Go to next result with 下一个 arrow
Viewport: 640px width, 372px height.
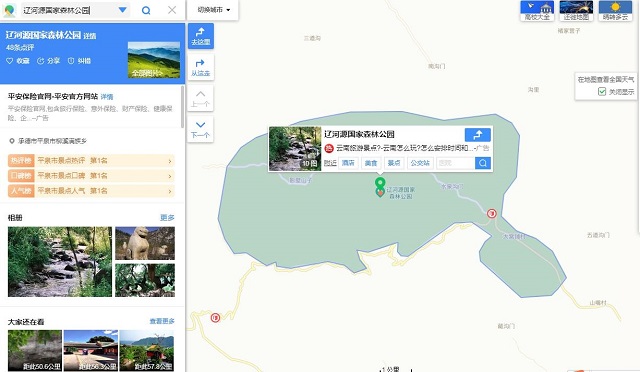(x=200, y=129)
